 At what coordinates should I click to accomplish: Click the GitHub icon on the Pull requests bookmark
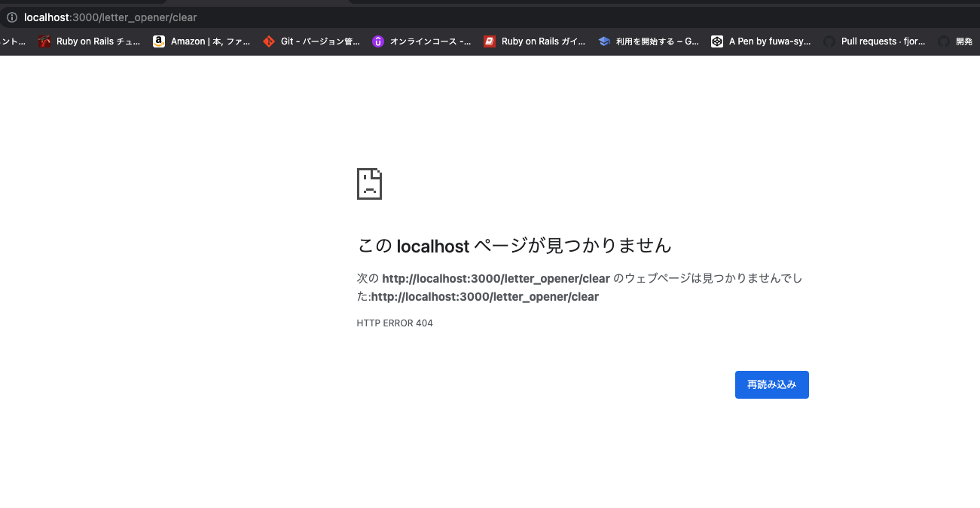tap(829, 41)
